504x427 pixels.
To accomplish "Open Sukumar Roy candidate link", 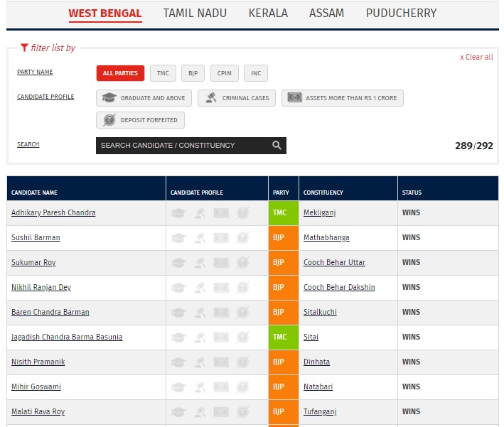I will (x=33, y=262).
